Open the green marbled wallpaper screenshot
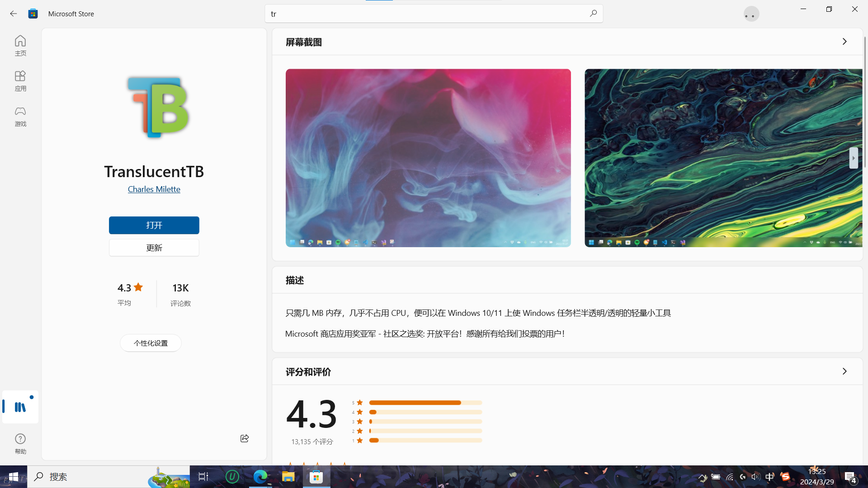Viewport: 868px width, 488px height. click(x=723, y=158)
